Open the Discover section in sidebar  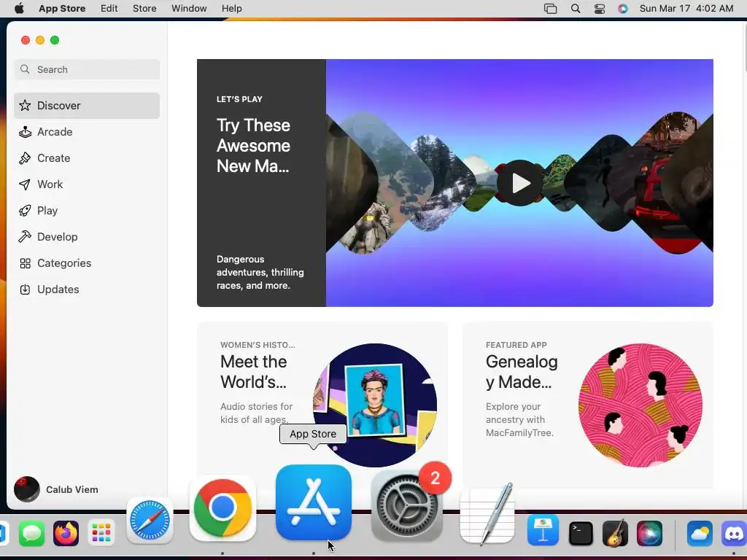87,106
